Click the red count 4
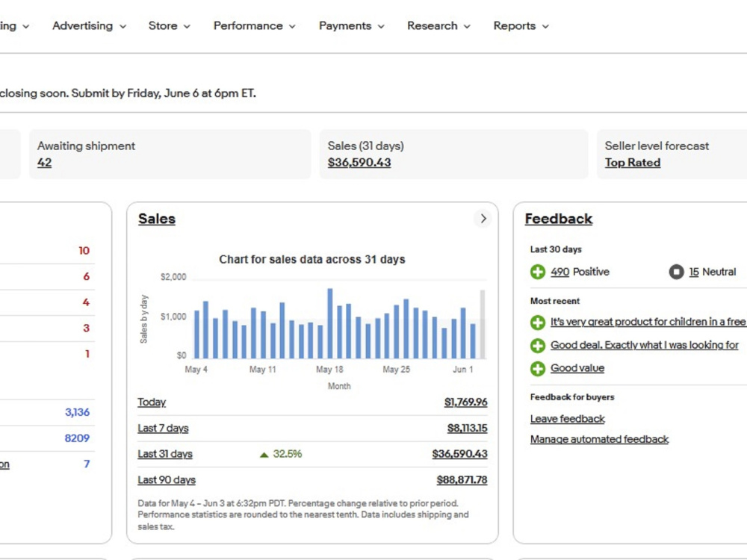 tap(86, 302)
